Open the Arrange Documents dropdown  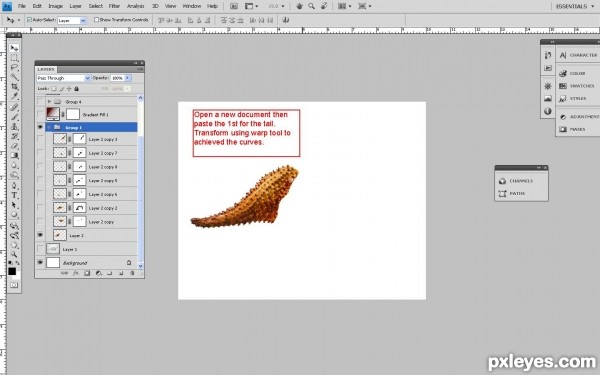click(345, 6)
